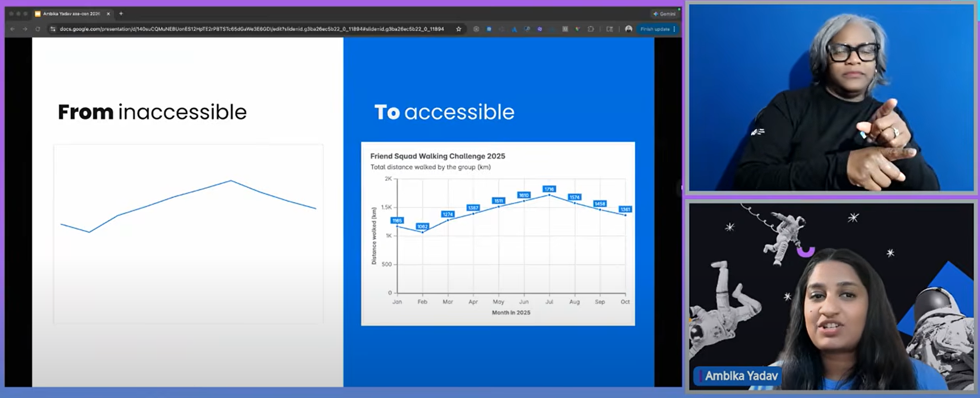Click the browser back arrow
This screenshot has width=980, height=398.
[x=13, y=29]
